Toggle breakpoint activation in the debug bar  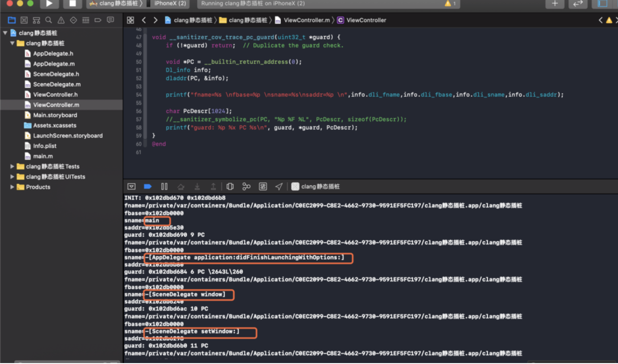click(x=148, y=187)
